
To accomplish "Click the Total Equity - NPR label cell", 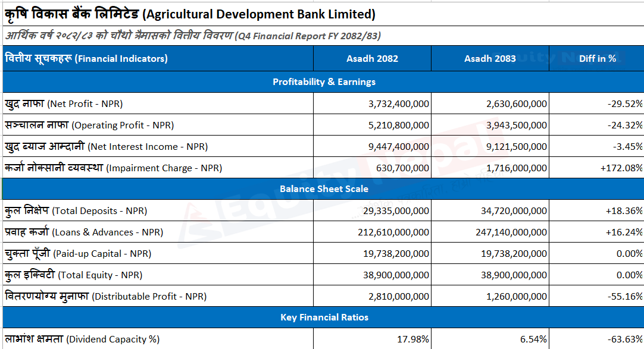I will (158, 275).
